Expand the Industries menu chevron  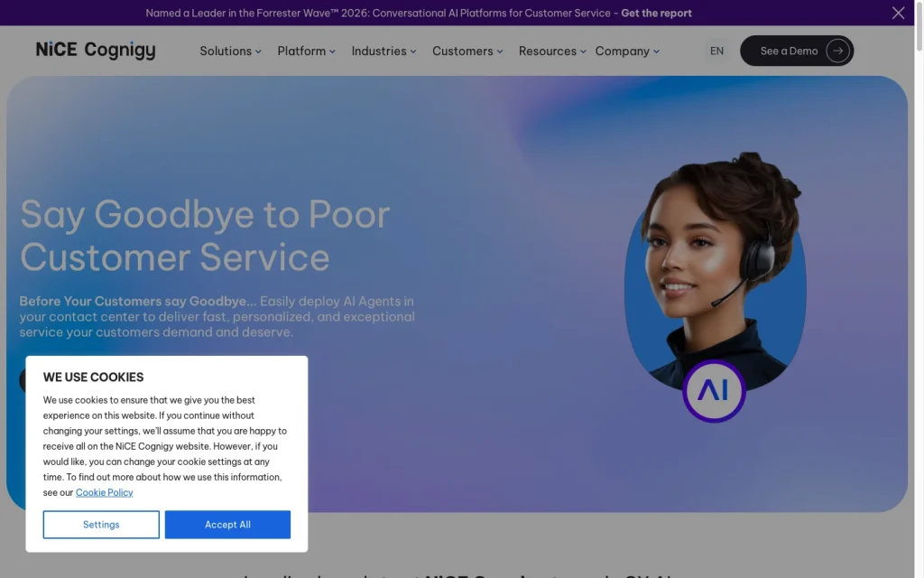(x=413, y=51)
